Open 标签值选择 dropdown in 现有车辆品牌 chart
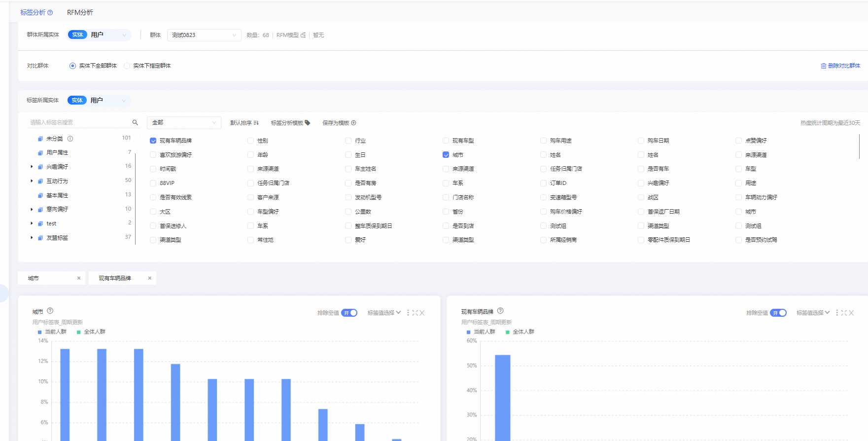Viewport: 868px width, 441px height. [813, 313]
